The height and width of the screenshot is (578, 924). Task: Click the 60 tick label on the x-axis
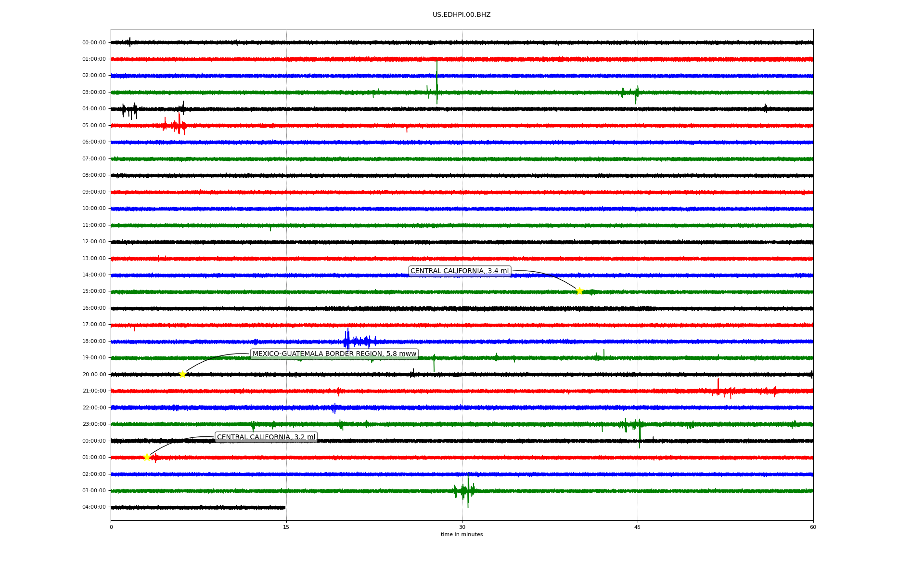(813, 527)
